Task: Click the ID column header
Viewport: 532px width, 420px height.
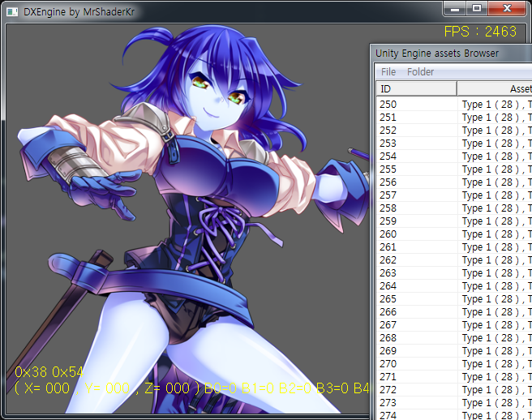Action: pyautogui.click(x=416, y=89)
